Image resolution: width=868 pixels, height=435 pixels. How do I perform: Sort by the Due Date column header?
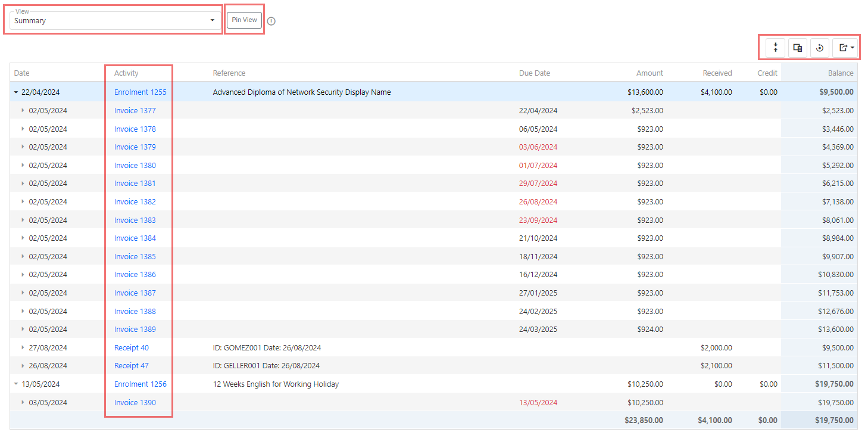534,73
